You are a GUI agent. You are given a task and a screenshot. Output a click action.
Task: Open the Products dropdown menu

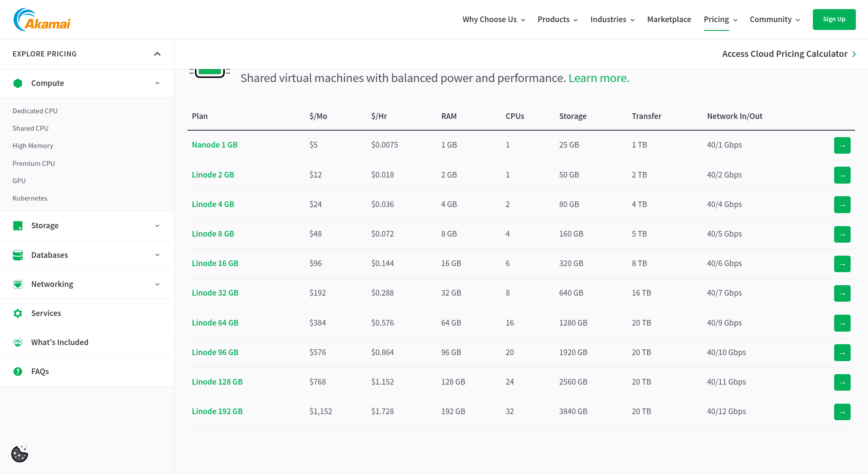tap(558, 20)
